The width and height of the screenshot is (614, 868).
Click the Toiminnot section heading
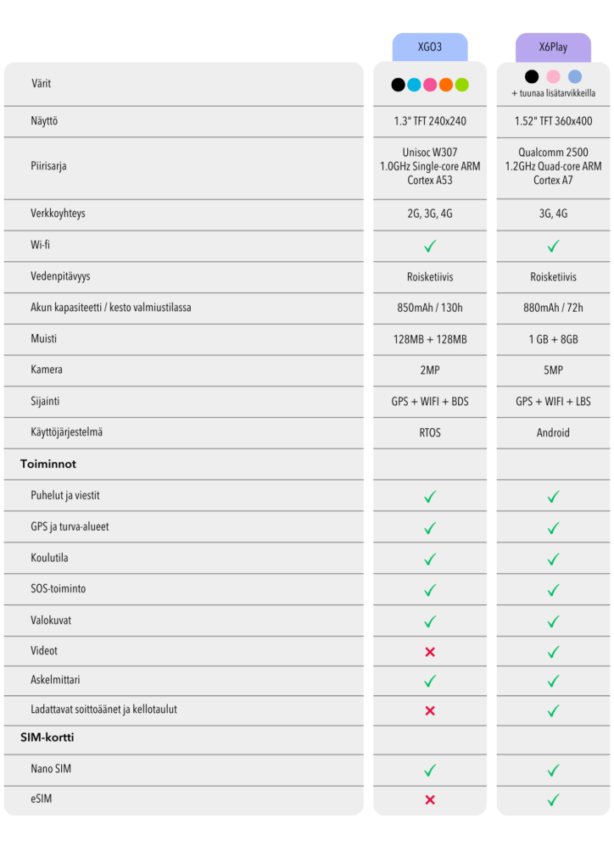pos(48,465)
